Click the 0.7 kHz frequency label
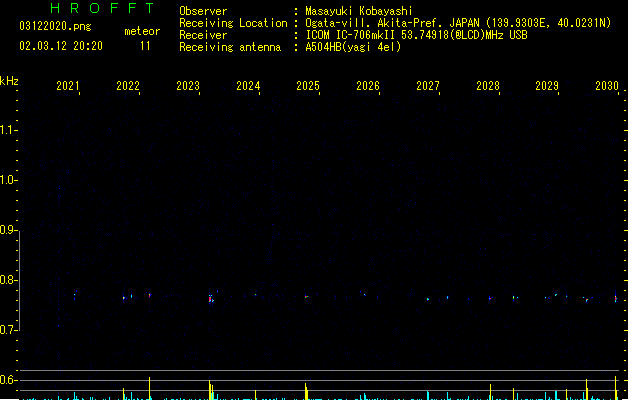This screenshot has height=400, width=629. [7, 330]
